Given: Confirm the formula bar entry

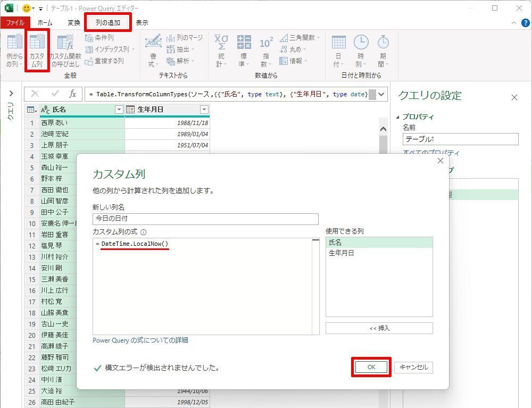Looking at the screenshot, I should (x=54, y=94).
